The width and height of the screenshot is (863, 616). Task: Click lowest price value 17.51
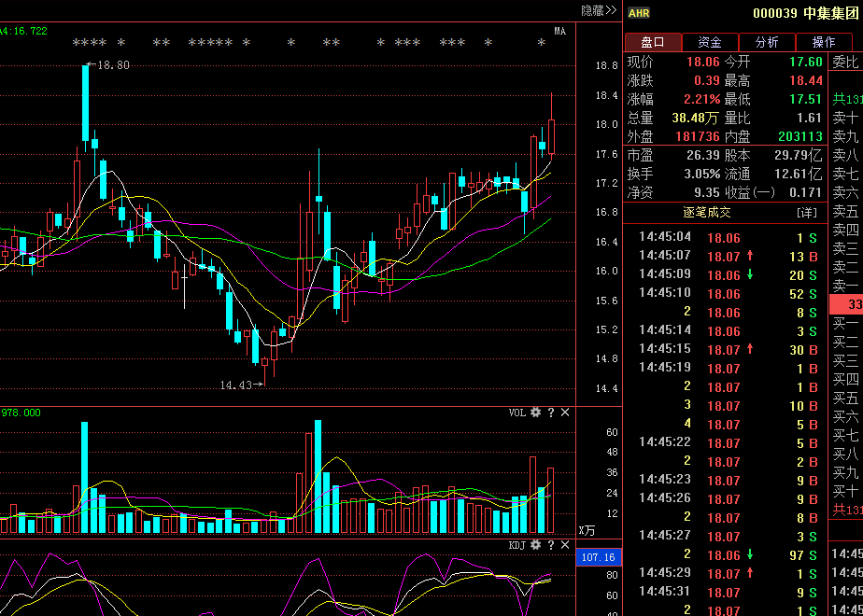click(806, 100)
